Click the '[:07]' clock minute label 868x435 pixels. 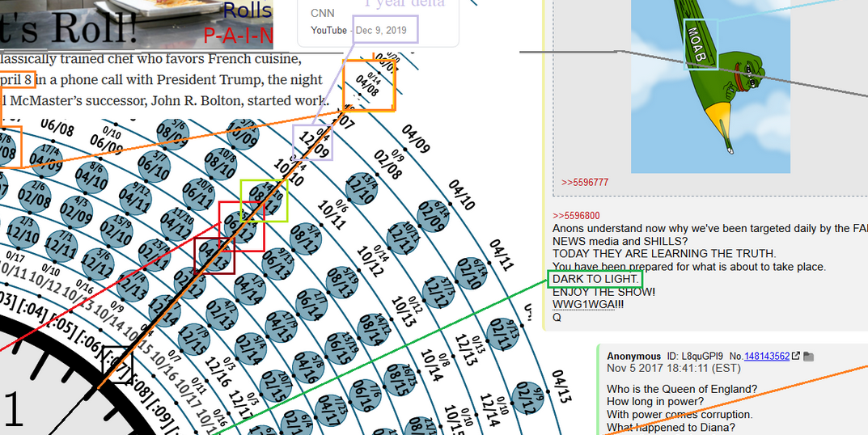pyautogui.click(x=118, y=365)
